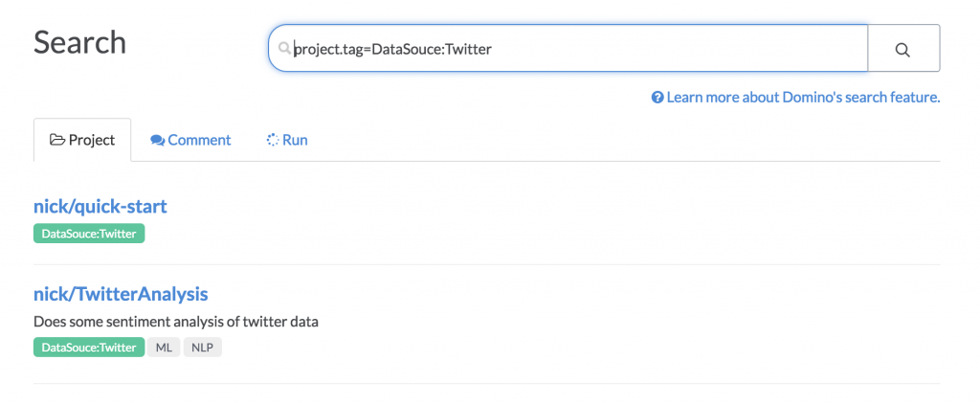
Task: Click the divider between the two results
Action: pyautogui.click(x=486, y=265)
